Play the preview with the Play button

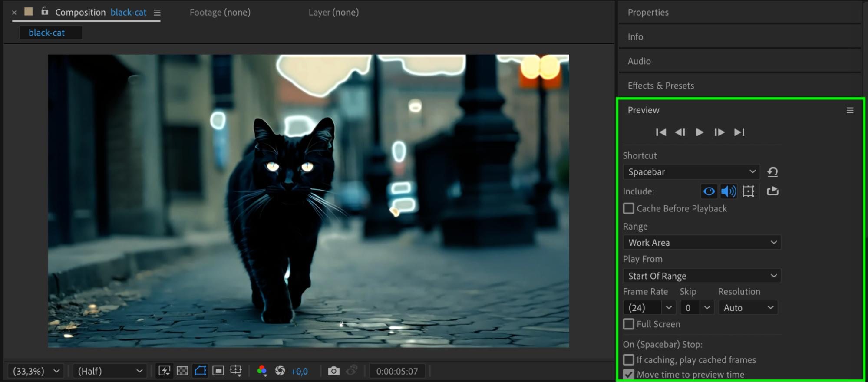[700, 132]
